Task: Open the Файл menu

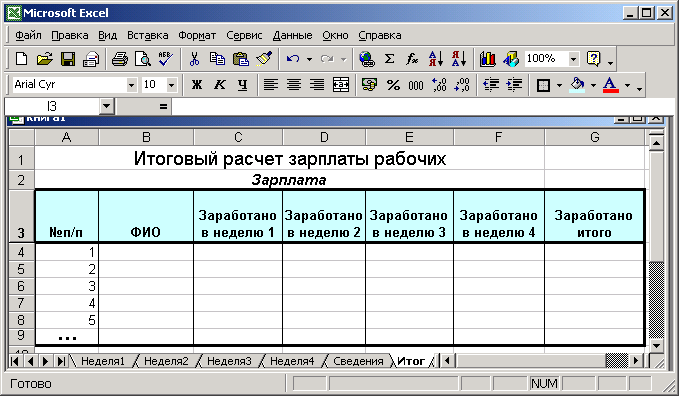Action: tap(29, 35)
